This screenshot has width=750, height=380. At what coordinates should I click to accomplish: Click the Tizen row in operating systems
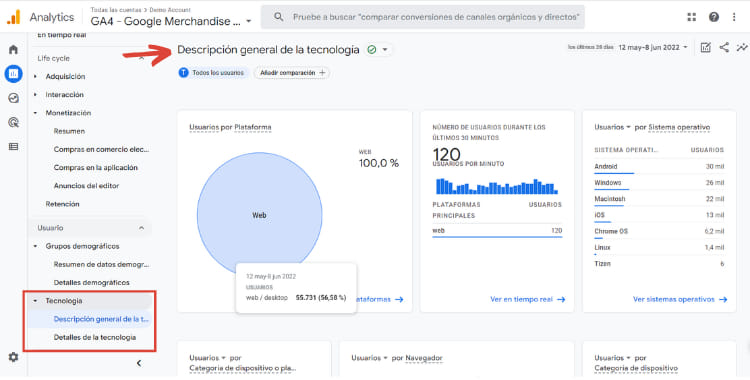(659, 264)
